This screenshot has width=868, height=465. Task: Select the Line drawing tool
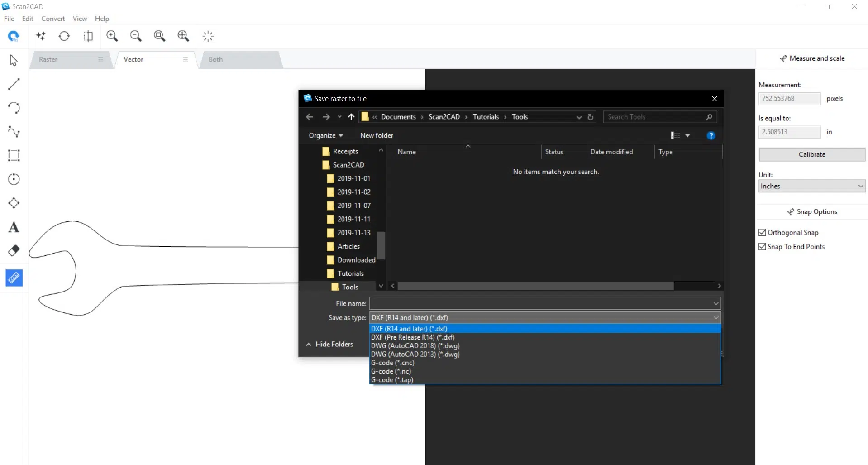pyautogui.click(x=14, y=84)
